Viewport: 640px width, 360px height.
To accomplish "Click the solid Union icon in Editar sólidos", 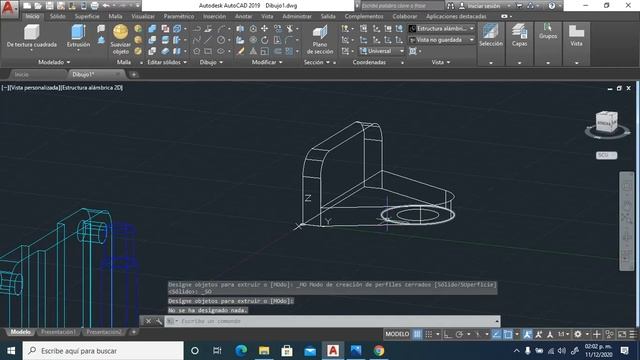I will pos(152,29).
